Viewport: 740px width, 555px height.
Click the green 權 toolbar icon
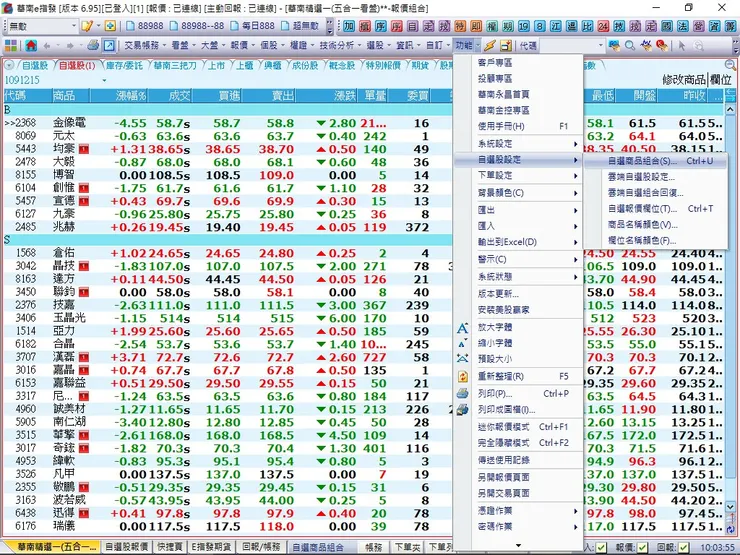tap(492, 26)
